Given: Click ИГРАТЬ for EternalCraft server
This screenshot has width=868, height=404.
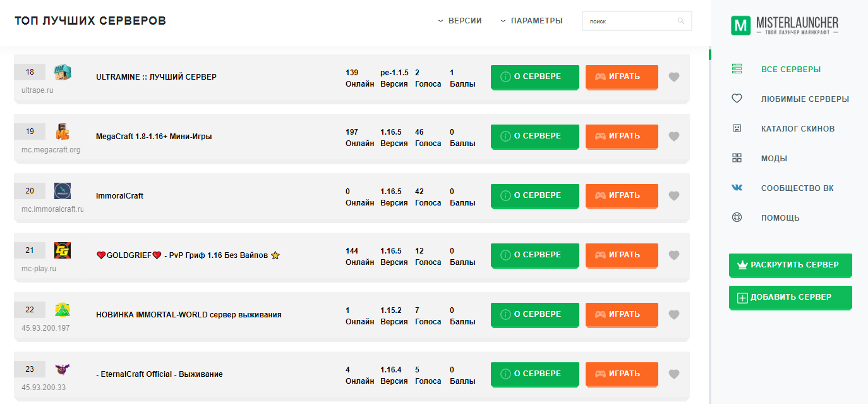Looking at the screenshot, I should (x=622, y=374).
